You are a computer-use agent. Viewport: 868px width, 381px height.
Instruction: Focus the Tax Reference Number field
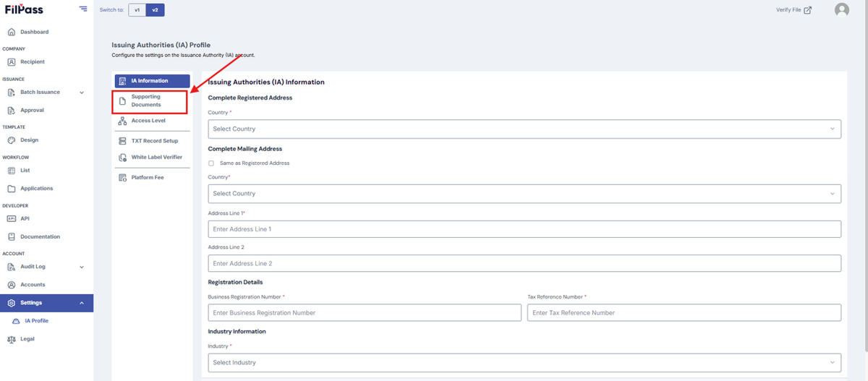click(x=684, y=313)
